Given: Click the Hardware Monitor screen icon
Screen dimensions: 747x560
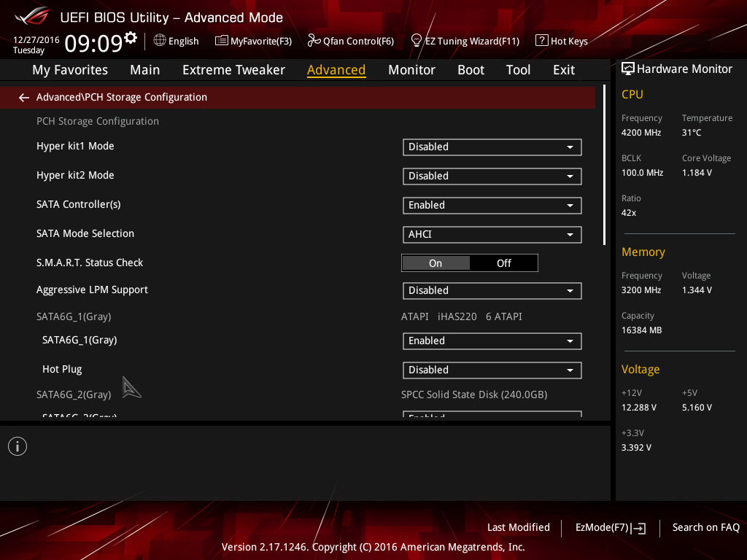Looking at the screenshot, I should [x=628, y=69].
